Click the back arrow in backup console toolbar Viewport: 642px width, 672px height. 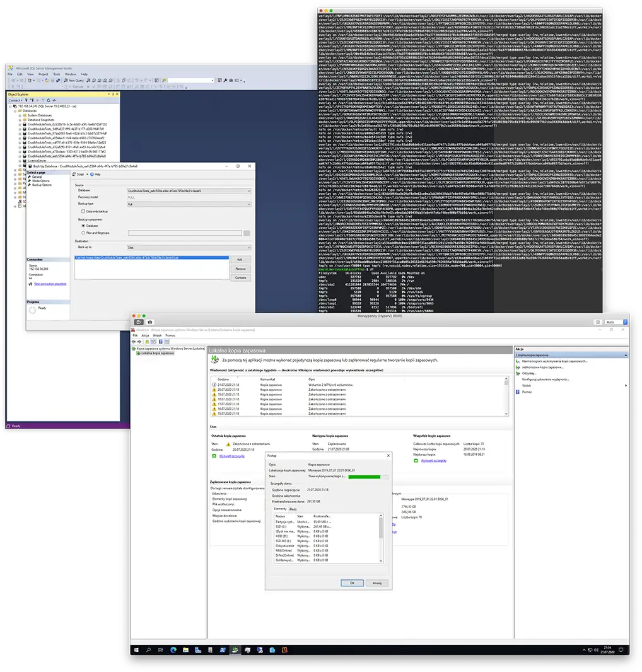point(134,342)
